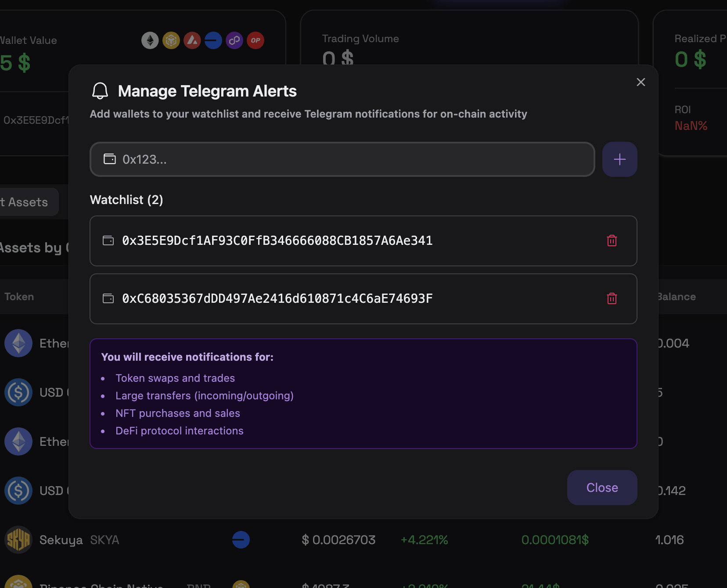
Task: Click the bell icon beside the title
Action: 100,91
